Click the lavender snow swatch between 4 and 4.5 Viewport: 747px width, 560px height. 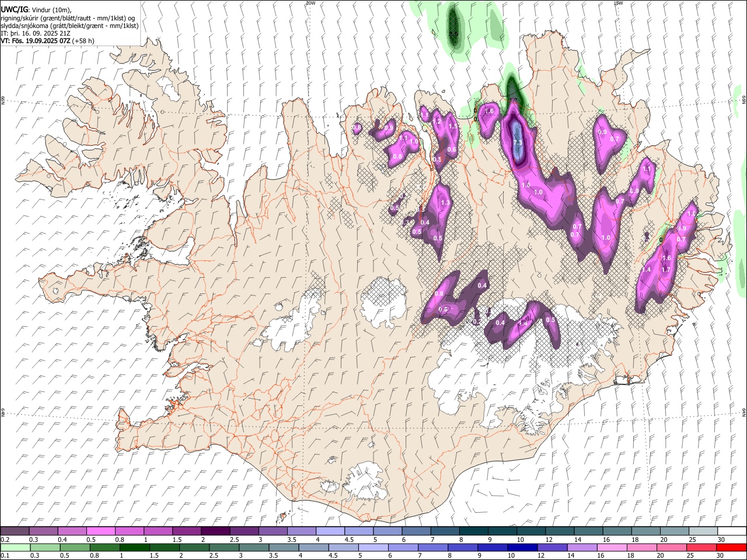tap(330, 531)
